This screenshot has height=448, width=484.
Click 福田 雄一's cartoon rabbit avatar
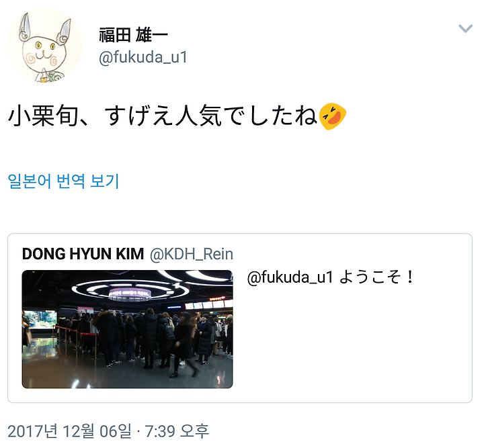pyautogui.click(x=45, y=45)
